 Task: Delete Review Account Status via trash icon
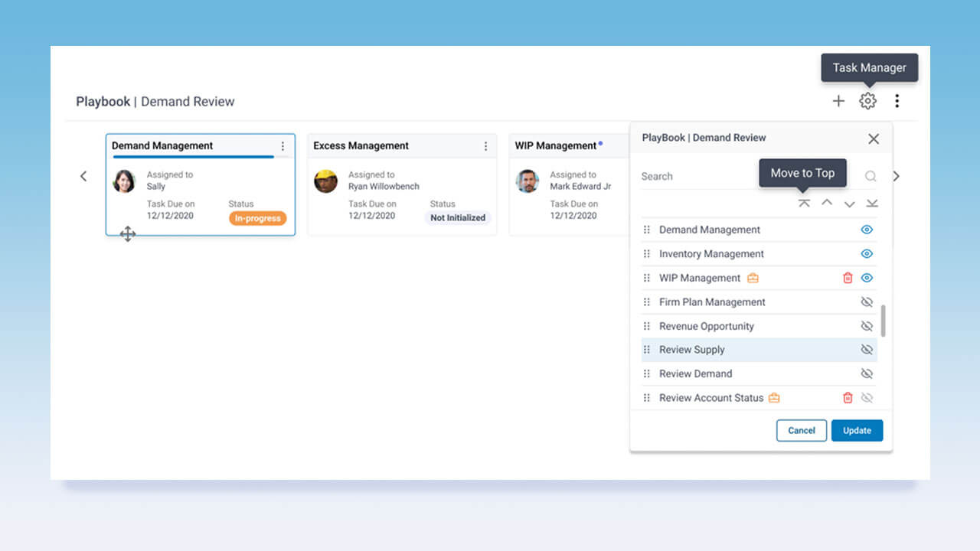[848, 398]
